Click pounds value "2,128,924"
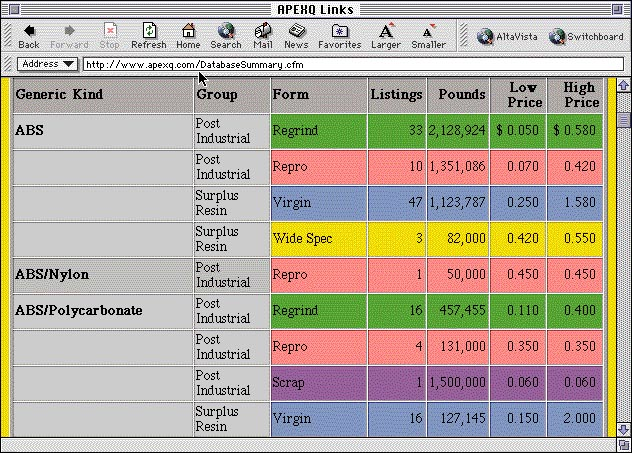Image resolution: width=632 pixels, height=453 pixels. (457, 131)
